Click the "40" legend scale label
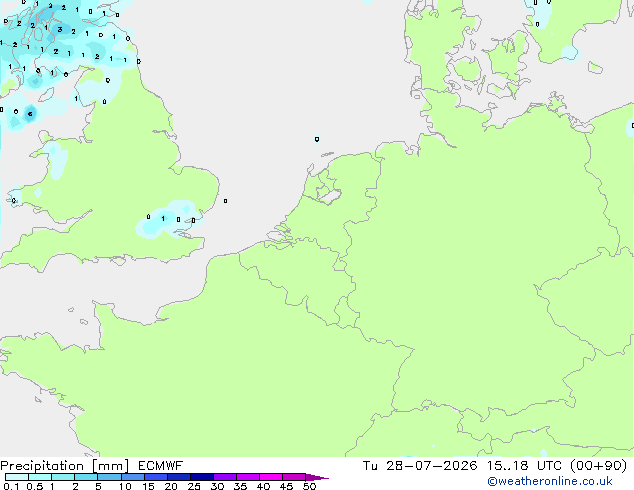This screenshot has height=490, width=634. [x=263, y=486]
